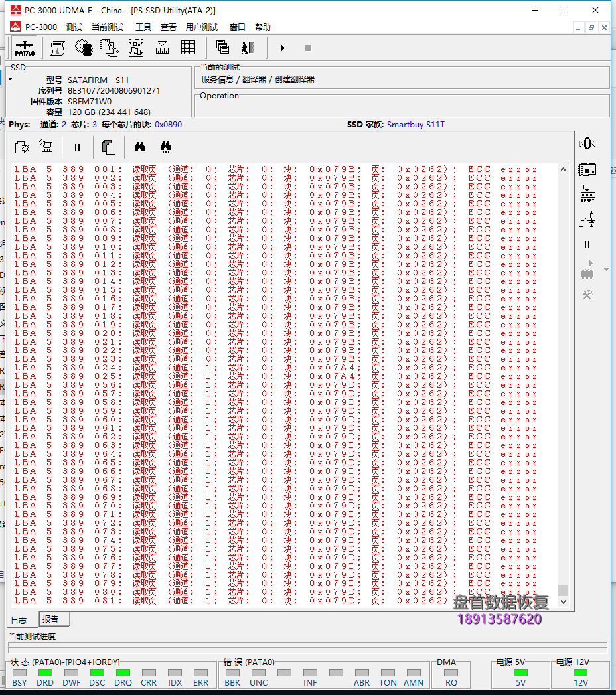Click the log vertical scrollbar thumb
Viewport: 616px width, 695px height.
(563, 590)
